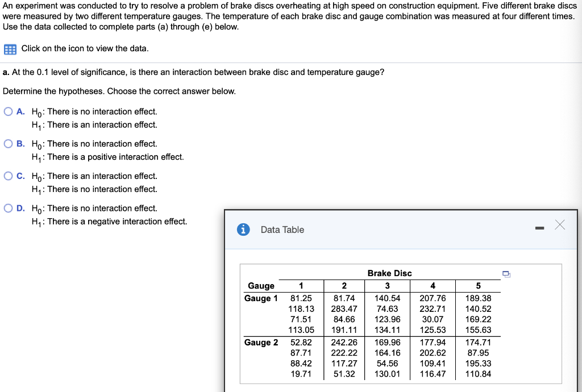Screen dimensions: 582x392
Task: Close the Data Table dialog with the X
Action: [x=560, y=224]
